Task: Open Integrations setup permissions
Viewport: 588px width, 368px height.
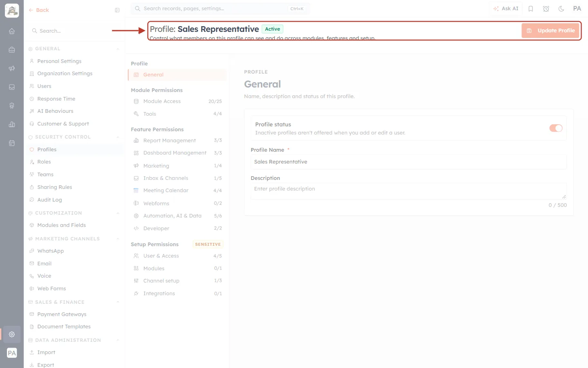Action: pos(177,294)
